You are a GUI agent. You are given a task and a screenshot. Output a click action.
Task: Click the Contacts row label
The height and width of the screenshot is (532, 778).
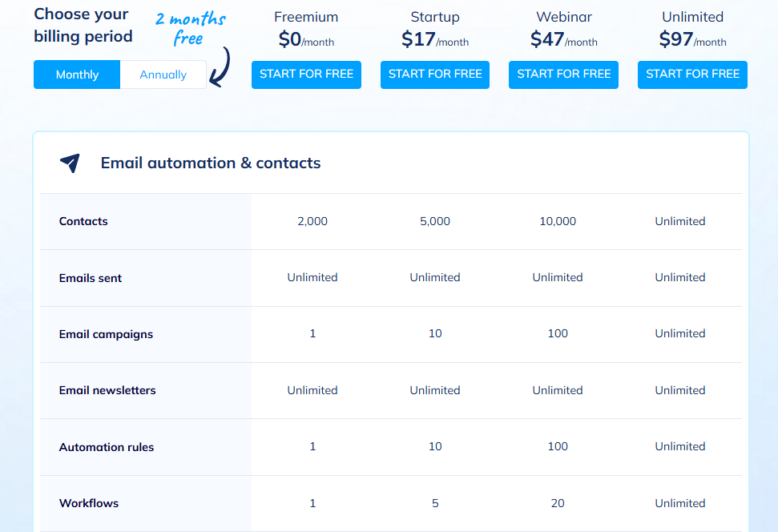point(83,221)
